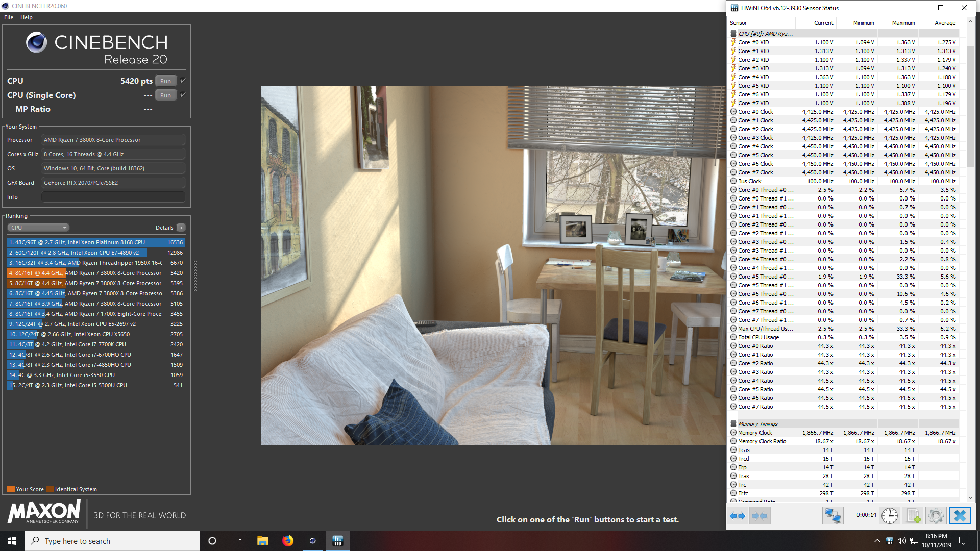Select rank 1 Xeon Platinum 8168 bar
Viewport: 980px width, 551px height.
96,242
